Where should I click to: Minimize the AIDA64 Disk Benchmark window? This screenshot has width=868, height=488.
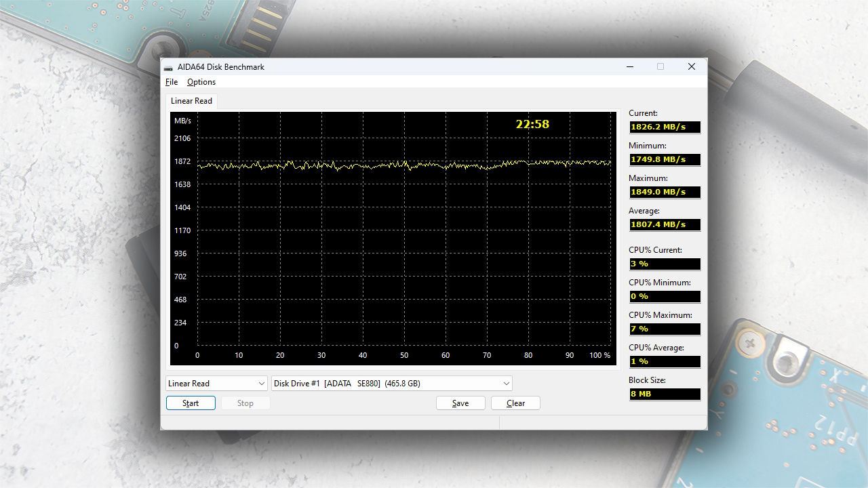[x=630, y=66]
